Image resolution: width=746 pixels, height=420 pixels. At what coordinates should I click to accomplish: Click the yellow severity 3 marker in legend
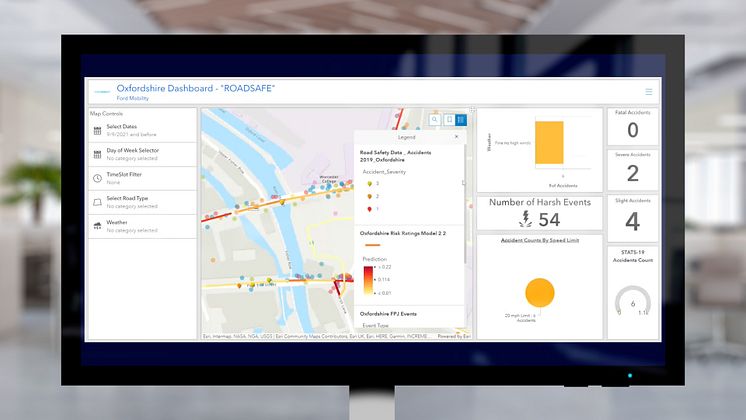click(370, 184)
